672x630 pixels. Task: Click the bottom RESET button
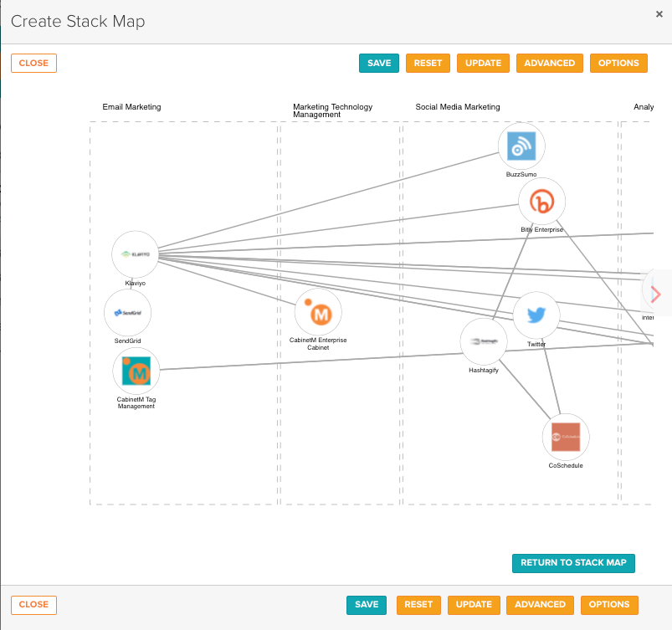(418, 605)
